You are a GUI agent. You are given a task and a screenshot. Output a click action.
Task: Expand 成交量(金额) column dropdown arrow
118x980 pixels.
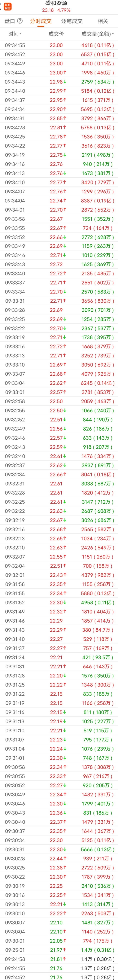(x=113, y=34)
